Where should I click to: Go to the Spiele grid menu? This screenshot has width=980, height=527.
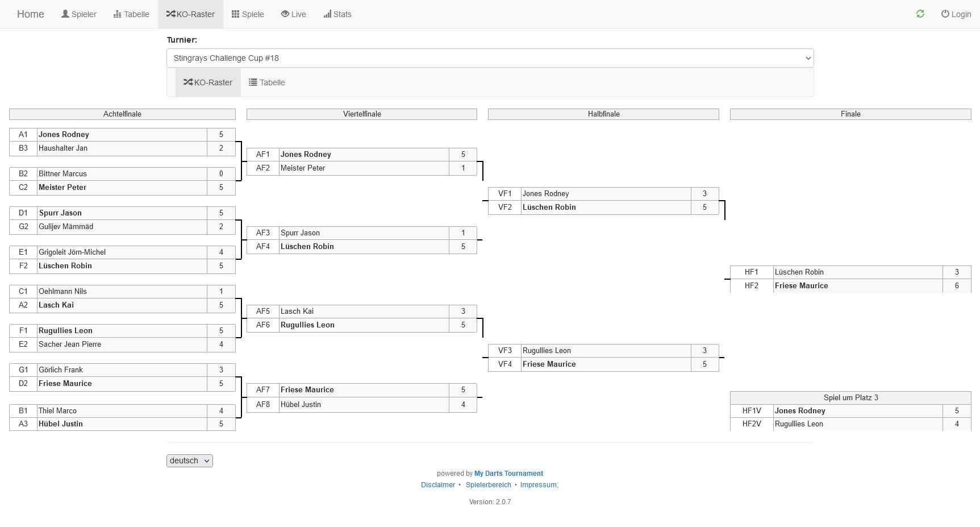pyautogui.click(x=248, y=14)
